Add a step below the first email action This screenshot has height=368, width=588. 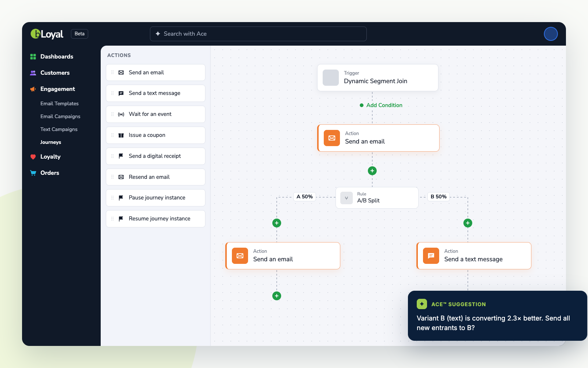point(372,171)
